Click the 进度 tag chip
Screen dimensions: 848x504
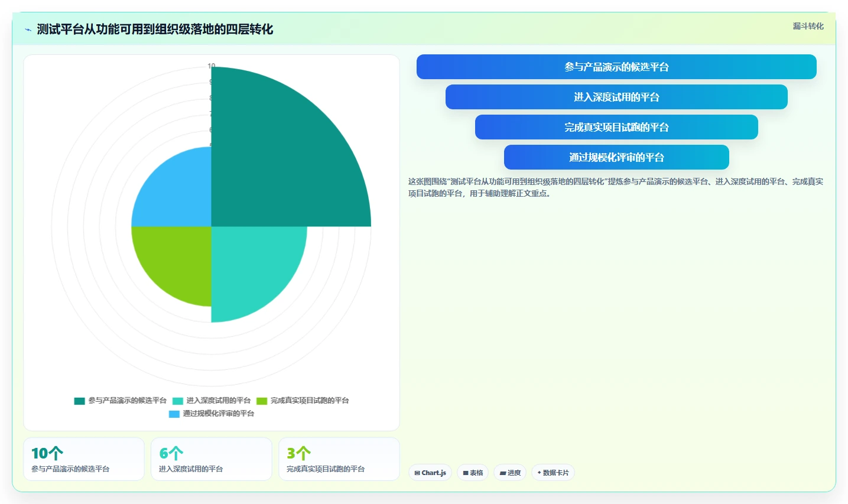pos(510,473)
